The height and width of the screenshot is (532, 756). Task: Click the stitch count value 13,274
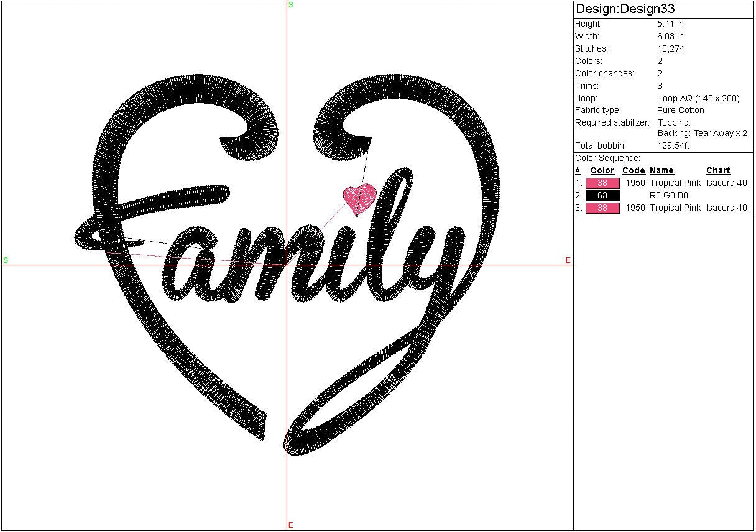(x=670, y=49)
